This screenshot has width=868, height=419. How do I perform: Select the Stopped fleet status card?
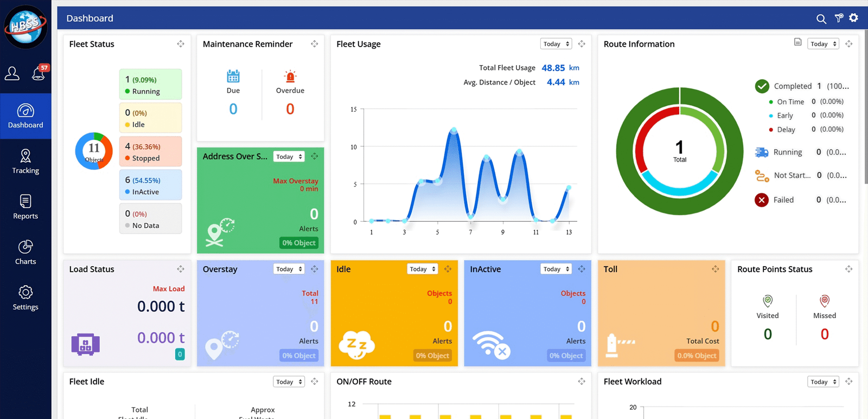[150, 152]
